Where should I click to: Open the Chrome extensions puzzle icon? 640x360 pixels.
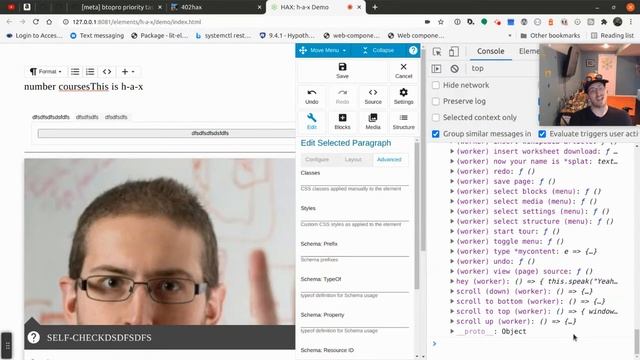coord(604,22)
